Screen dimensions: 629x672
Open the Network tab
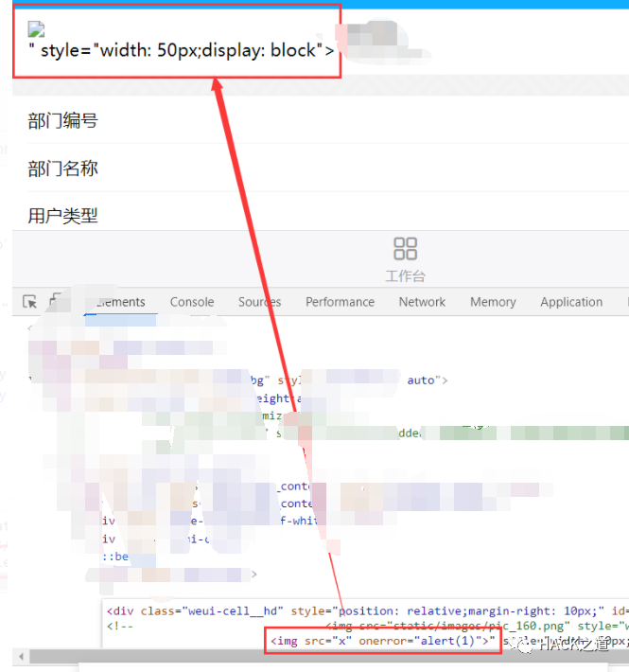click(x=422, y=302)
